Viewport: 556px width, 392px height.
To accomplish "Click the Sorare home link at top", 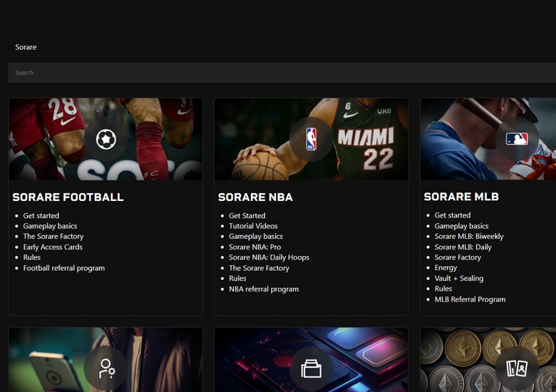I will pyautogui.click(x=26, y=47).
